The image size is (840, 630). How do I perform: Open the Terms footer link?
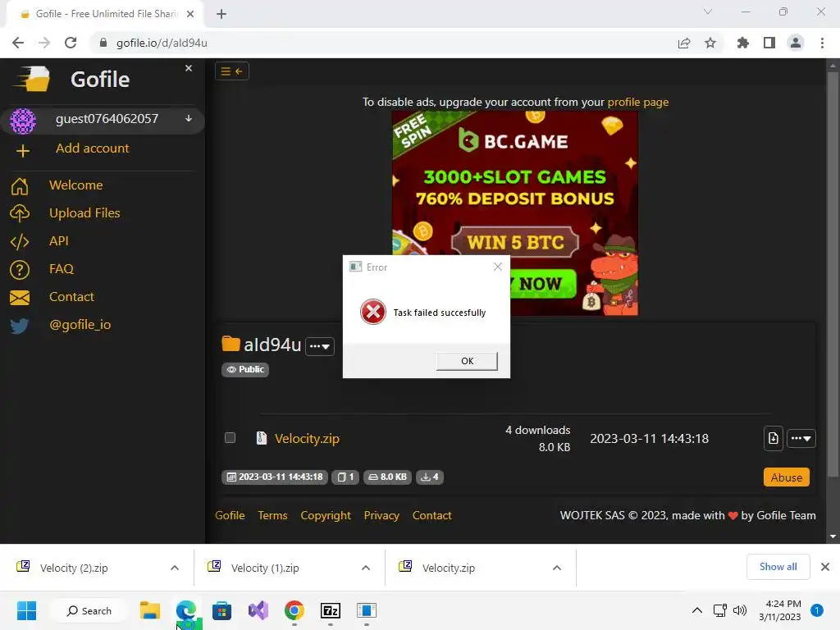tap(272, 515)
